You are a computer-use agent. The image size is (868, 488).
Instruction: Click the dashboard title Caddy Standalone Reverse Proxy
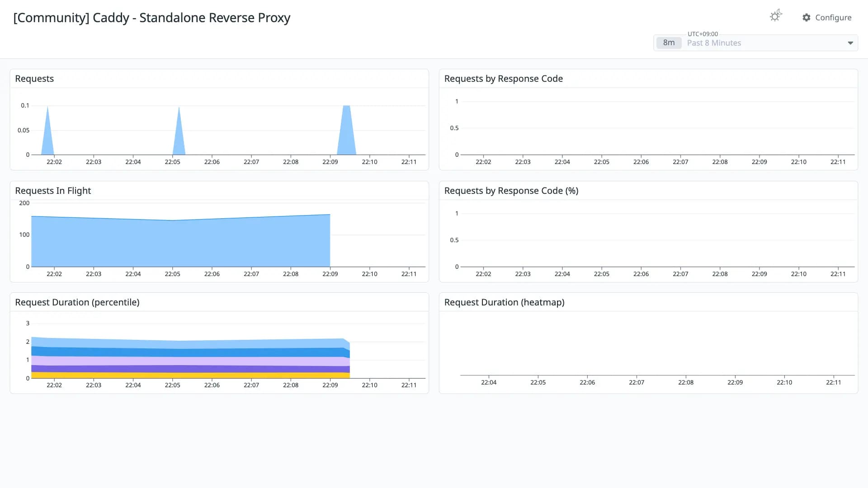[152, 18]
